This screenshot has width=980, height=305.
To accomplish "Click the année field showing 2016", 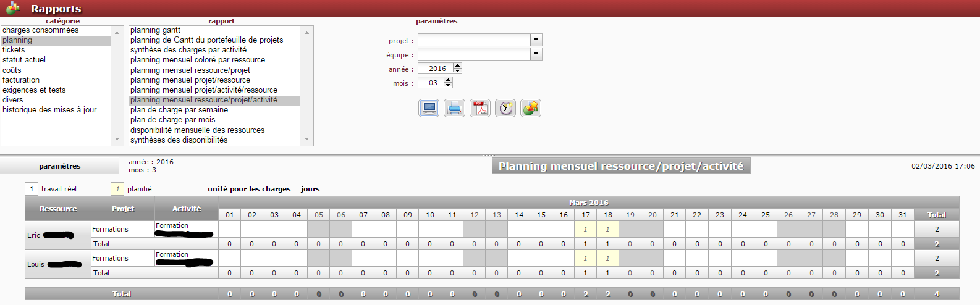I will coord(436,69).
